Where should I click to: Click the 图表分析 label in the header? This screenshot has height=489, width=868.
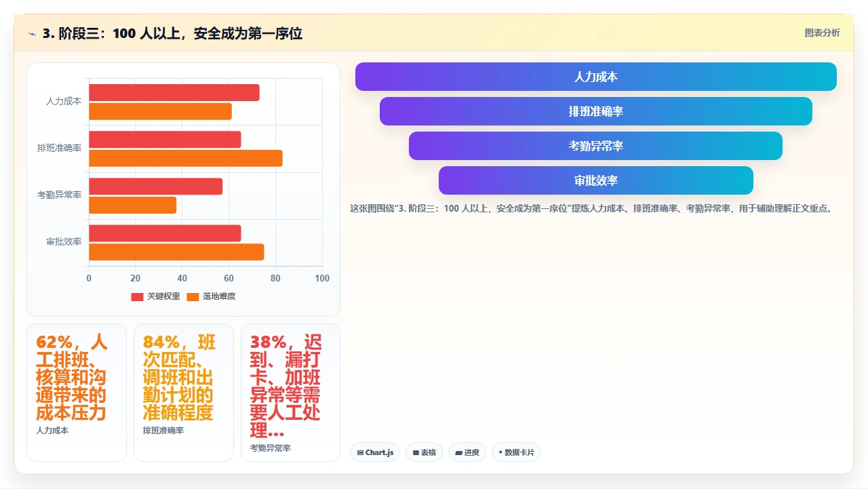pos(822,33)
